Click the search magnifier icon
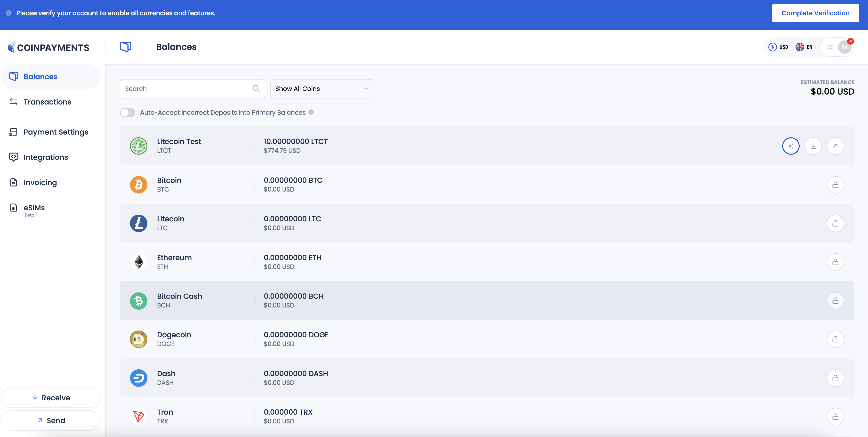This screenshot has width=868, height=437. [x=256, y=89]
